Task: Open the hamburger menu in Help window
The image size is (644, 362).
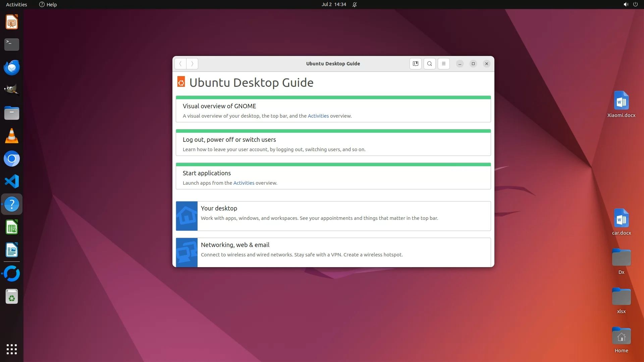Action: point(443,64)
